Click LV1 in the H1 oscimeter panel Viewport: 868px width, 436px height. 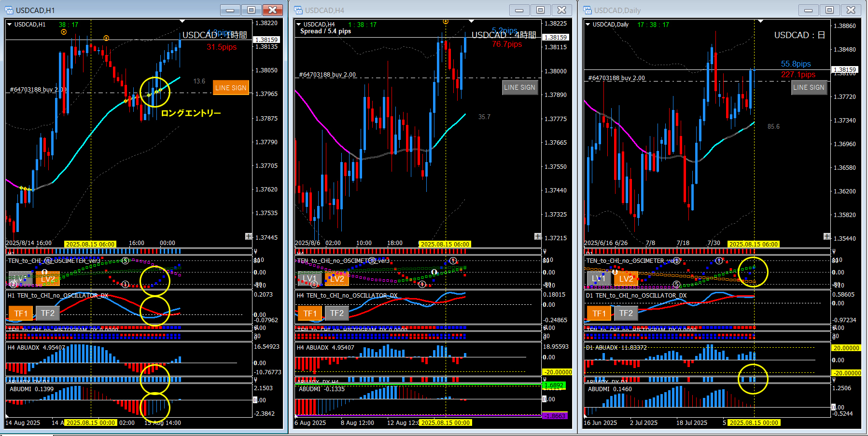[x=21, y=279]
